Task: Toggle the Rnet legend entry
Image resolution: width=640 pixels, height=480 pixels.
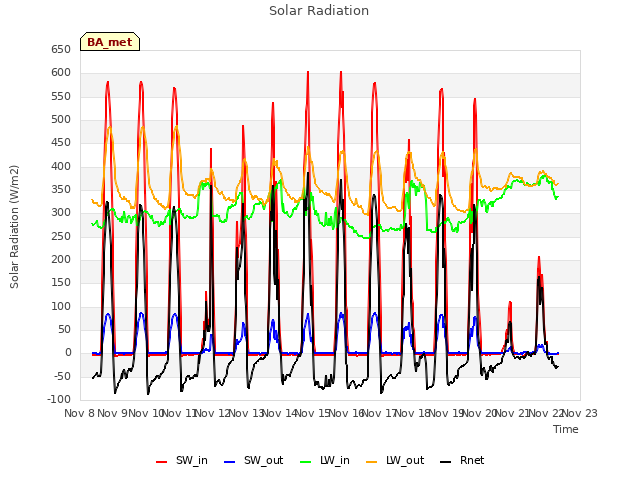Action: (x=462, y=460)
